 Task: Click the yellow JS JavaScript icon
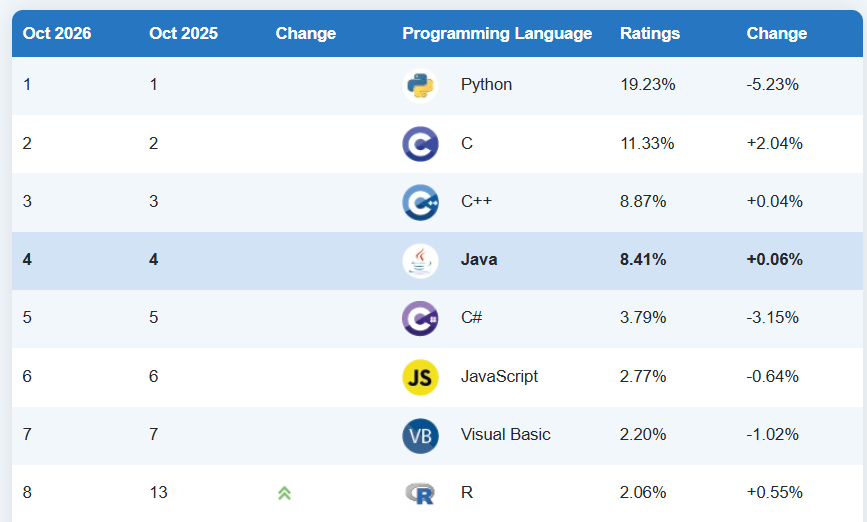[x=420, y=377]
